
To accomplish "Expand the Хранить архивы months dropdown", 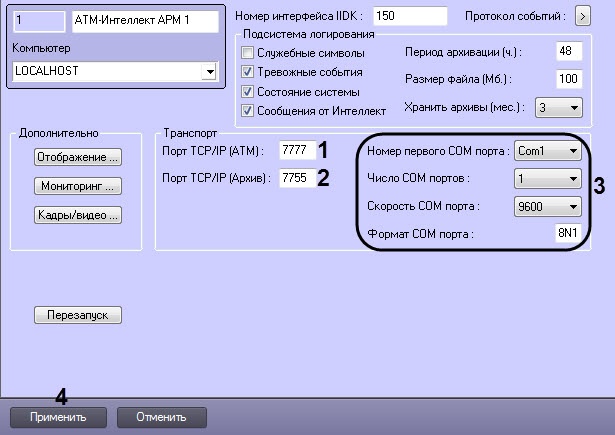I will [573, 107].
